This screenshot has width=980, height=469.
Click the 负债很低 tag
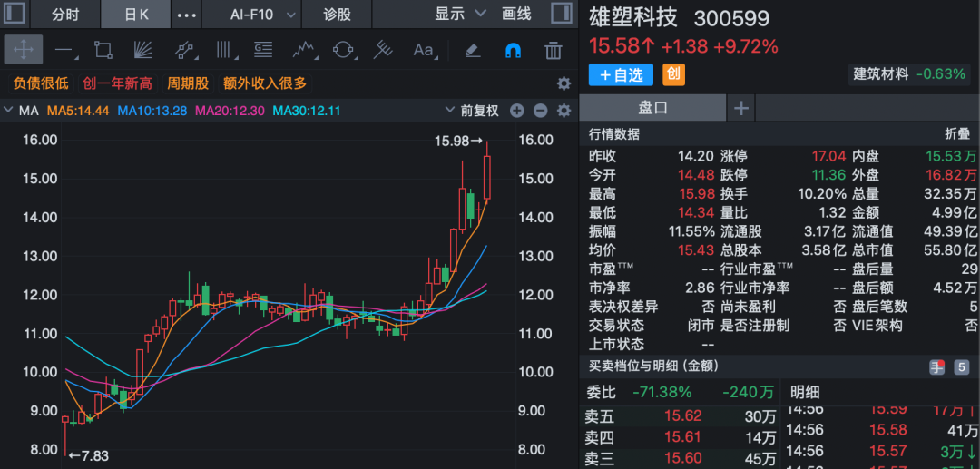(41, 83)
